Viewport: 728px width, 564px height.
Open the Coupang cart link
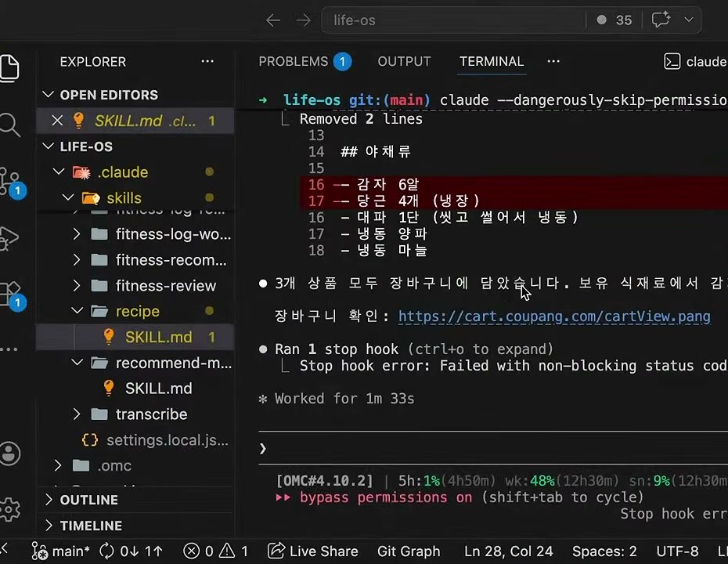point(554,316)
